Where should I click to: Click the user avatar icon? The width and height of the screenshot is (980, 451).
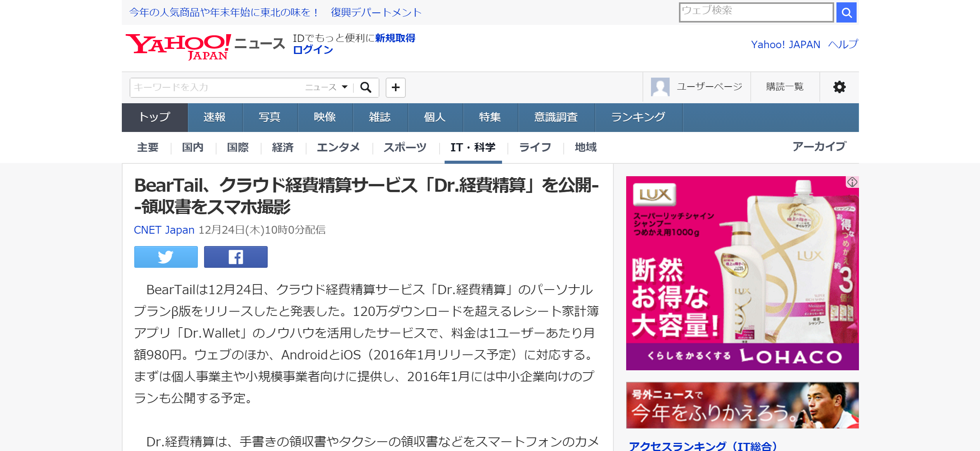coord(660,87)
